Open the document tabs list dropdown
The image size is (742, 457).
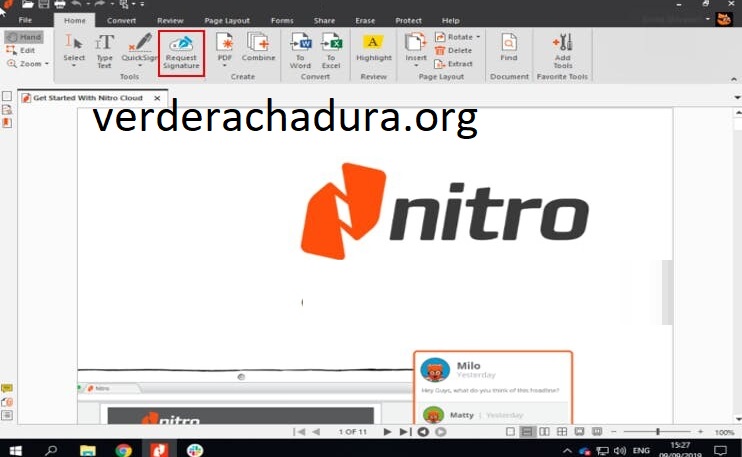737,97
